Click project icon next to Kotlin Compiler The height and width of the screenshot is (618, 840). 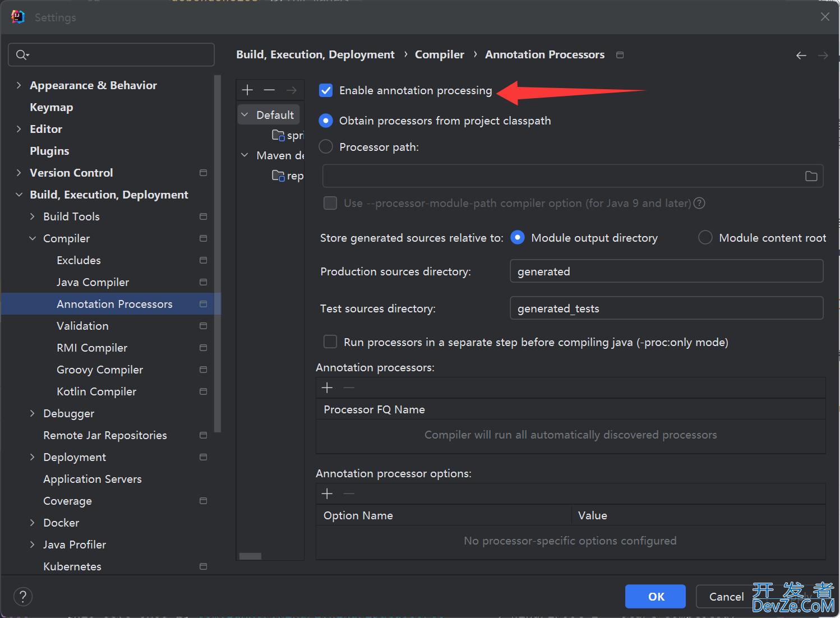[x=203, y=391]
